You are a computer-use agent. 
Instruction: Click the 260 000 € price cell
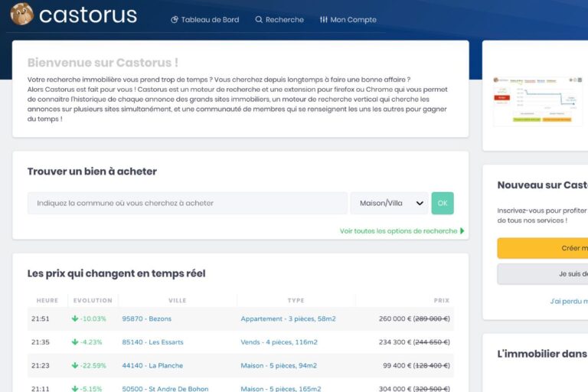(414, 318)
